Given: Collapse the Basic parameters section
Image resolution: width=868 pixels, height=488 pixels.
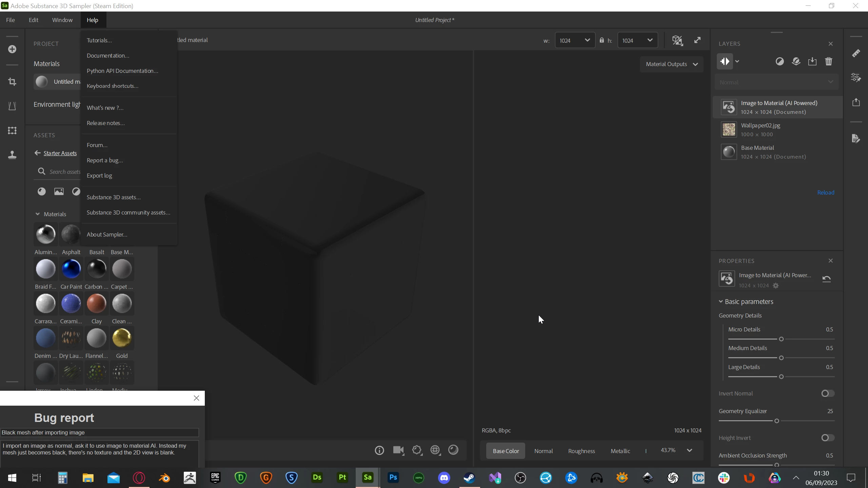Looking at the screenshot, I should pos(721,302).
